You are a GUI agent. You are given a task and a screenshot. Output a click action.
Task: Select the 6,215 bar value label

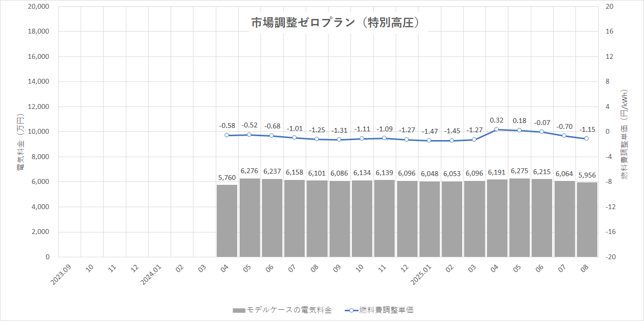tap(542, 172)
